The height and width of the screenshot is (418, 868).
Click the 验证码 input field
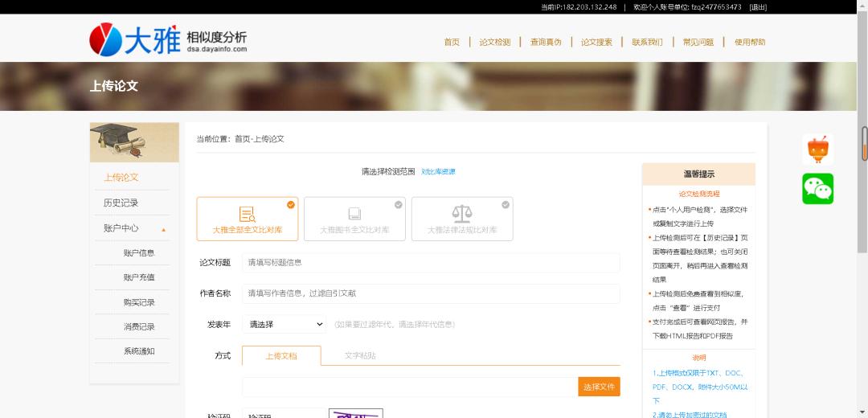click(283, 413)
